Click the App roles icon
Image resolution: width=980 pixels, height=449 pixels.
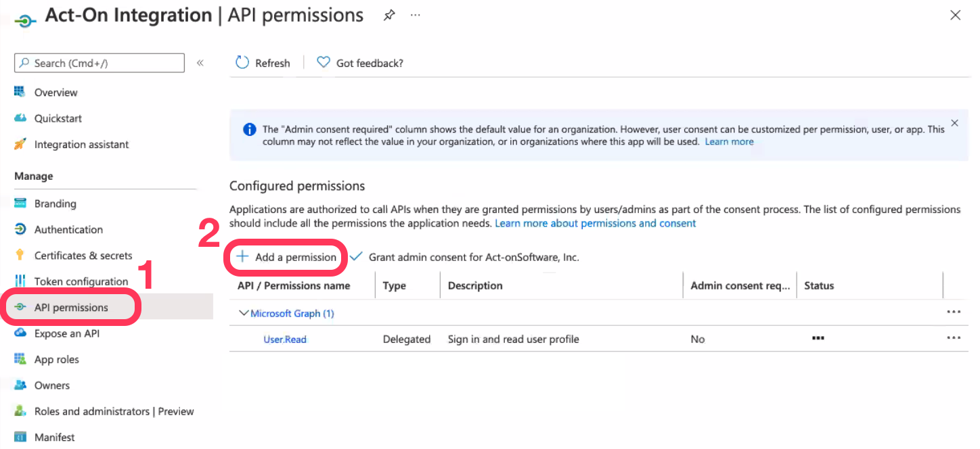pos(20,359)
